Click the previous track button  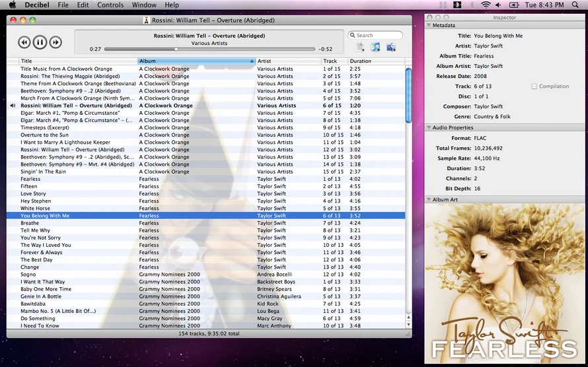pyautogui.click(x=24, y=42)
